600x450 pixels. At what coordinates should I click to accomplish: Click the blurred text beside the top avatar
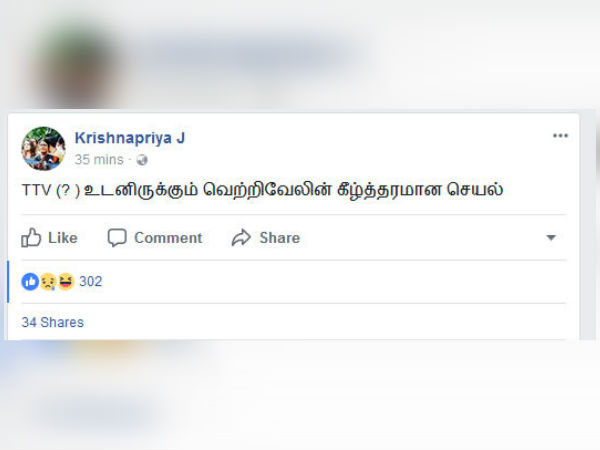point(245,52)
